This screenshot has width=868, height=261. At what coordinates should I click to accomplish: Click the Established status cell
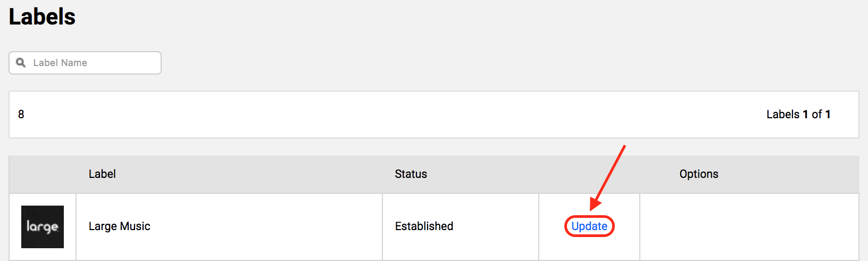click(x=424, y=226)
